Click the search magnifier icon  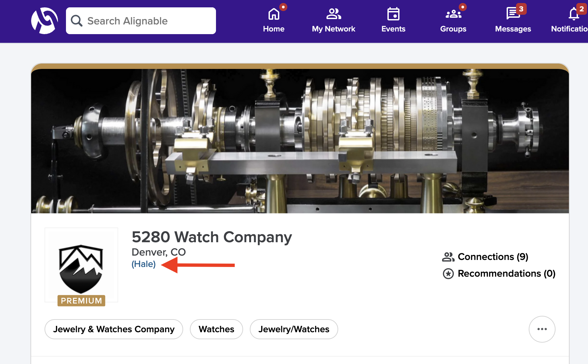pos(77,21)
